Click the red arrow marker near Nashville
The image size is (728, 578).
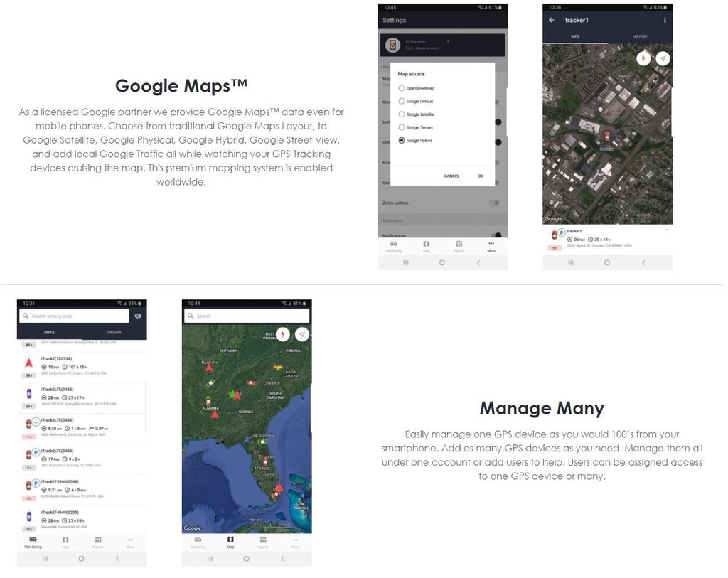click(210, 368)
